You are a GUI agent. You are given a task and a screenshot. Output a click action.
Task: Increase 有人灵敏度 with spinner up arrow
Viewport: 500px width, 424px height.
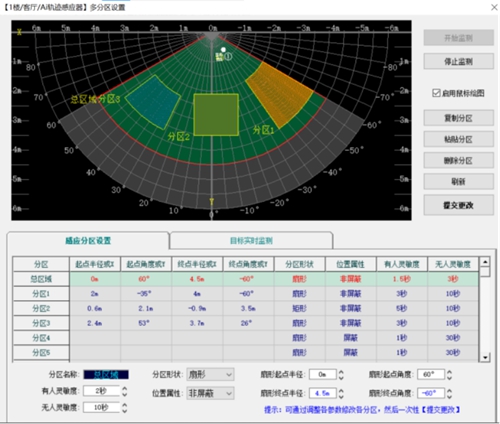tap(125, 389)
